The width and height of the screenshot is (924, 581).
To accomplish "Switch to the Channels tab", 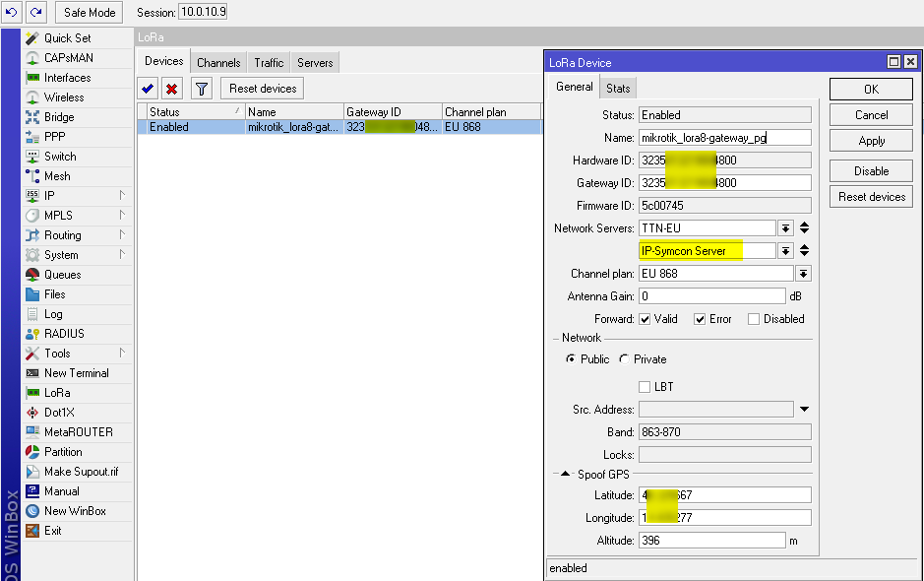I will [218, 62].
